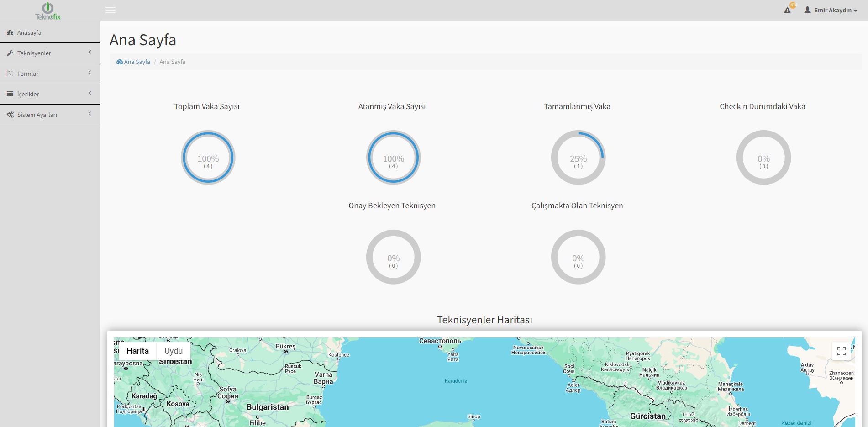Expand the Formlar chevron arrow

click(90, 73)
